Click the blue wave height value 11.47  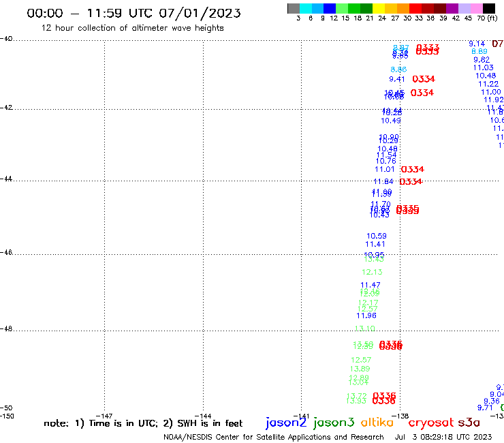tap(371, 285)
